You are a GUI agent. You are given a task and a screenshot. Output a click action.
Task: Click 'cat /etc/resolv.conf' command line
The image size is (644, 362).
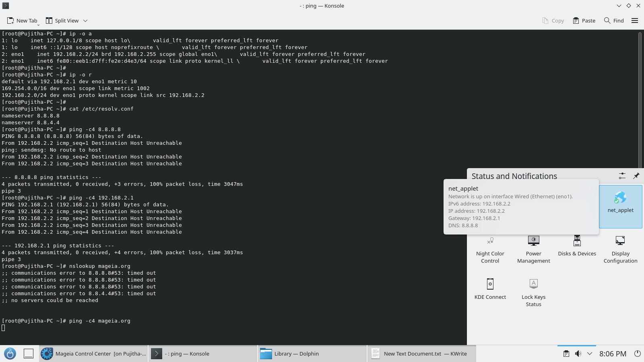click(x=101, y=109)
